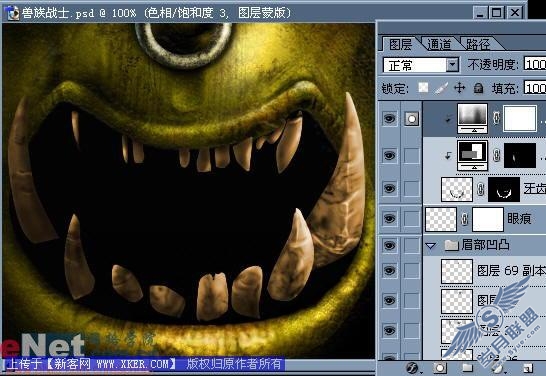Toggle link box for 牙齿 layer
Image resolution: width=546 pixels, height=376 pixels.
pos(412,188)
